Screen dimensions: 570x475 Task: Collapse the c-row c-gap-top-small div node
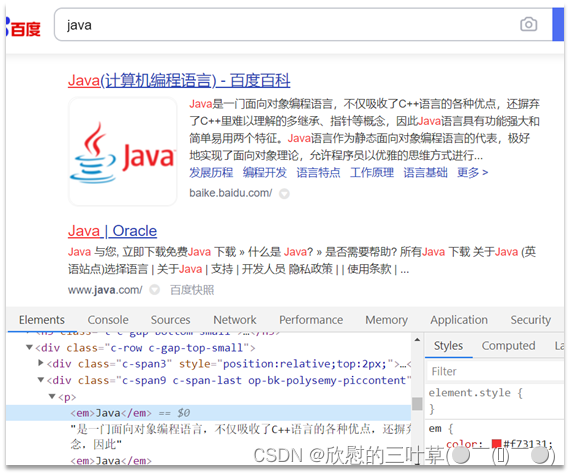point(29,347)
